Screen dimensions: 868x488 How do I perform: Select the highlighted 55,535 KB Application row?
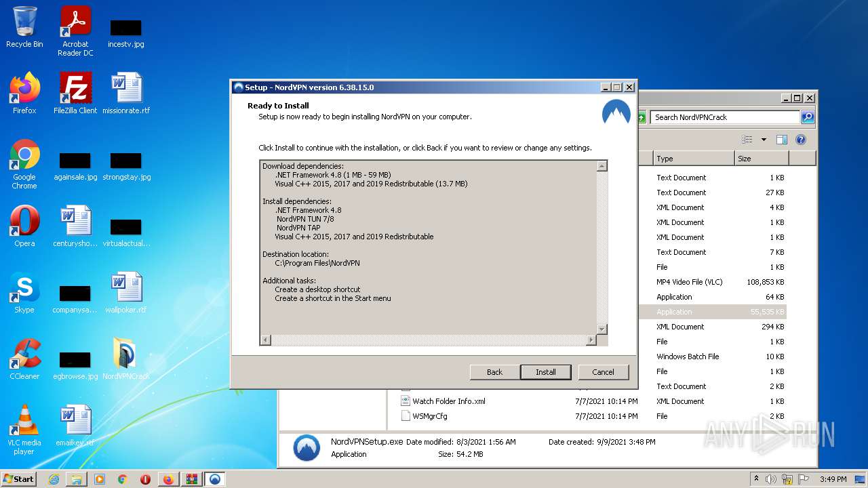712,312
